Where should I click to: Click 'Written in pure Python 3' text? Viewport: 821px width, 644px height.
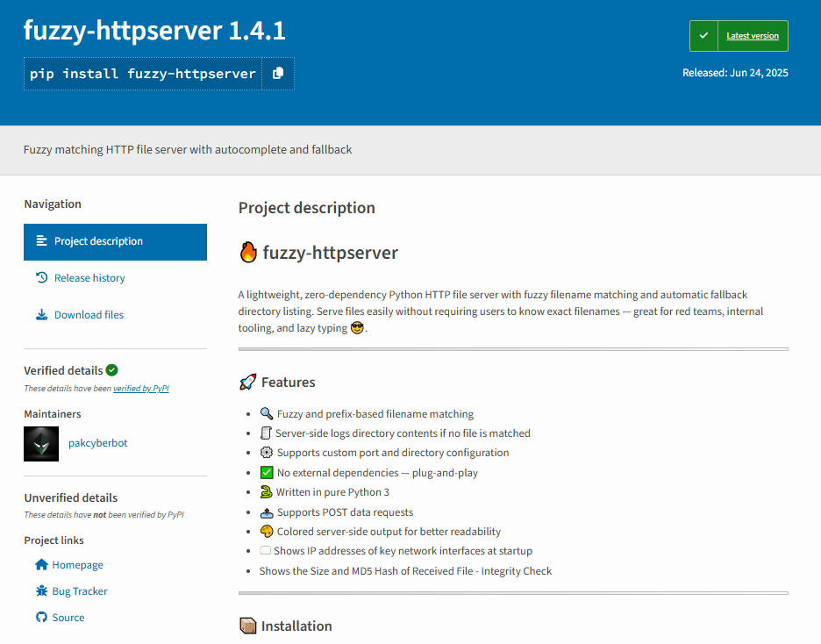pyautogui.click(x=332, y=492)
